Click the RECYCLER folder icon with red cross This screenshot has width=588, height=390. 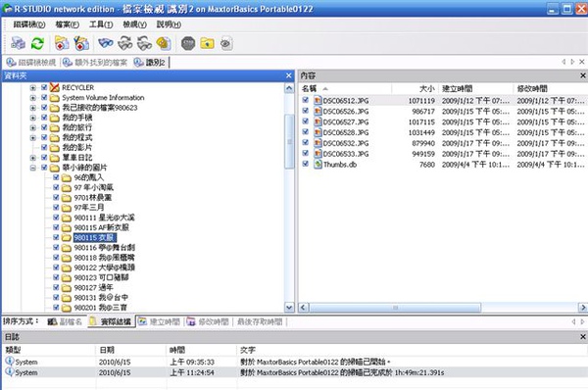(x=55, y=87)
